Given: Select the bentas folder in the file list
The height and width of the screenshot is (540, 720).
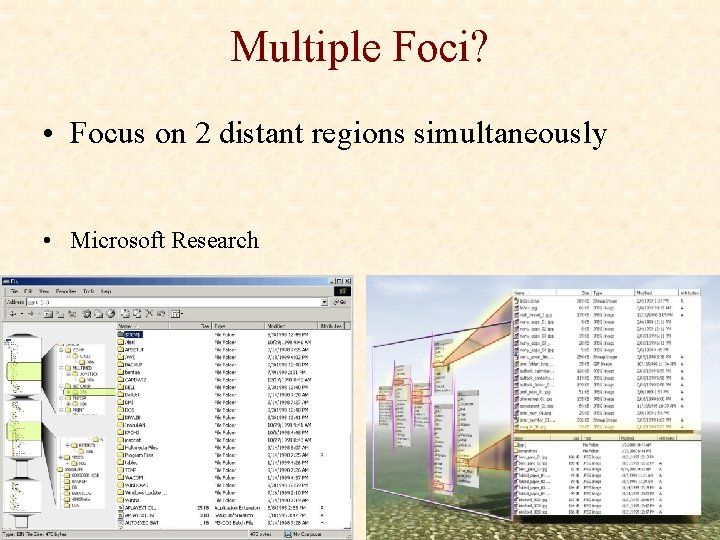Looking at the screenshot, I should [129, 372].
